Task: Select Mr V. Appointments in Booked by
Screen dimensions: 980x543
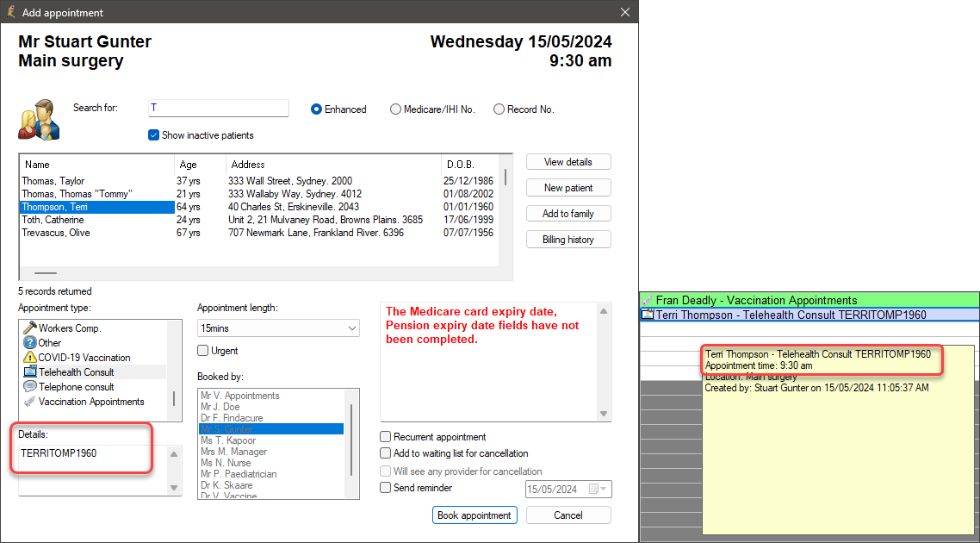Action: pyautogui.click(x=271, y=396)
